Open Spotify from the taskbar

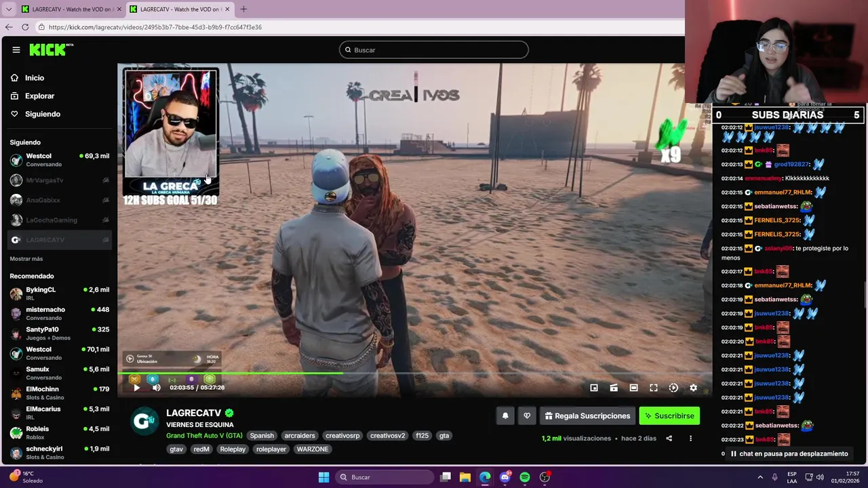coord(525,477)
